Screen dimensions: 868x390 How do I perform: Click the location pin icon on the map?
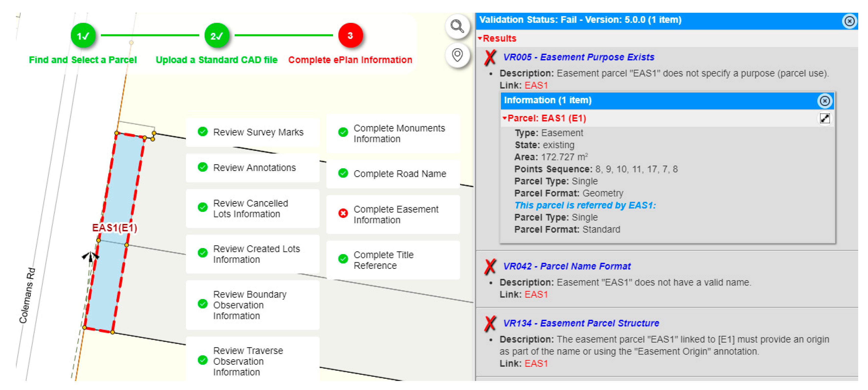[457, 55]
